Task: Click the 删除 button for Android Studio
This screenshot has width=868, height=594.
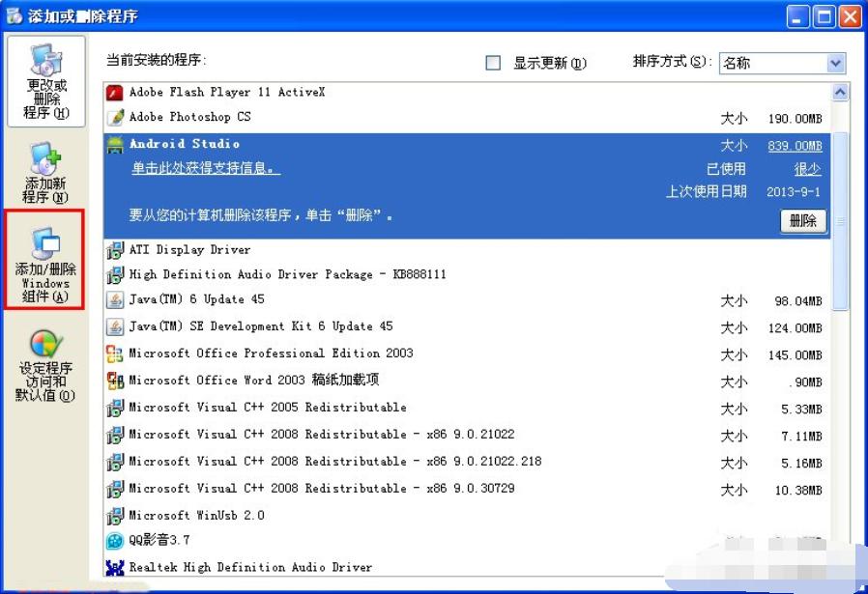Action: pos(803,221)
